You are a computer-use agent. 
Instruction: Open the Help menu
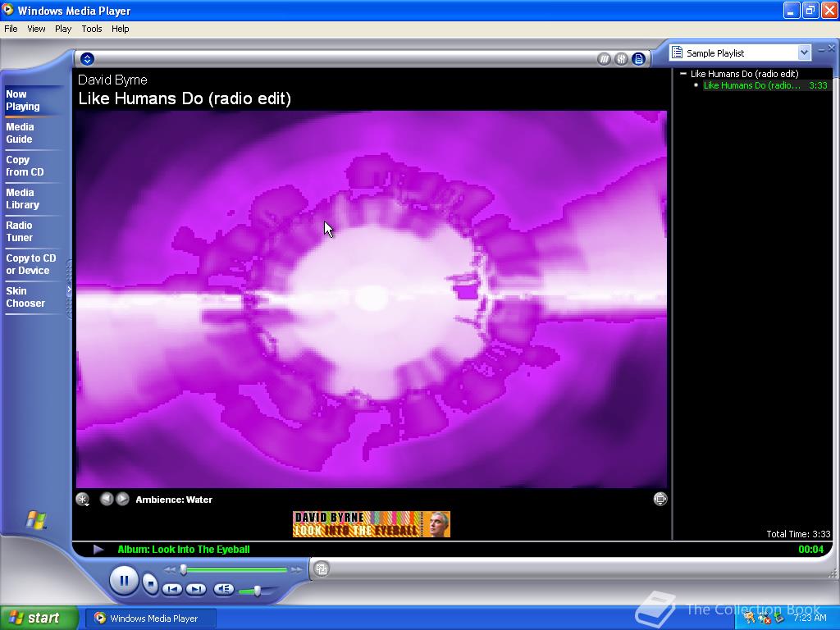(x=120, y=29)
